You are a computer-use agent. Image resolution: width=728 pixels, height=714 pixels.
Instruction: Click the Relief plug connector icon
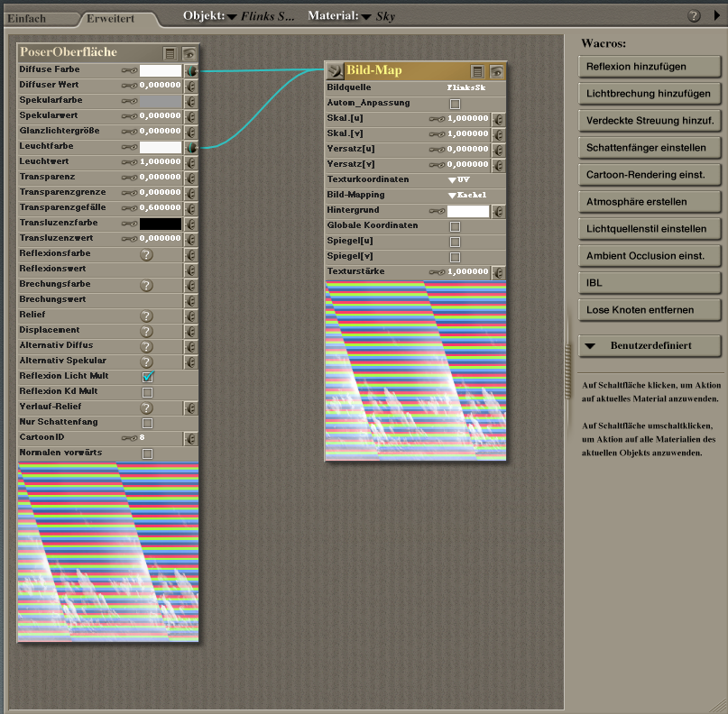point(191,316)
